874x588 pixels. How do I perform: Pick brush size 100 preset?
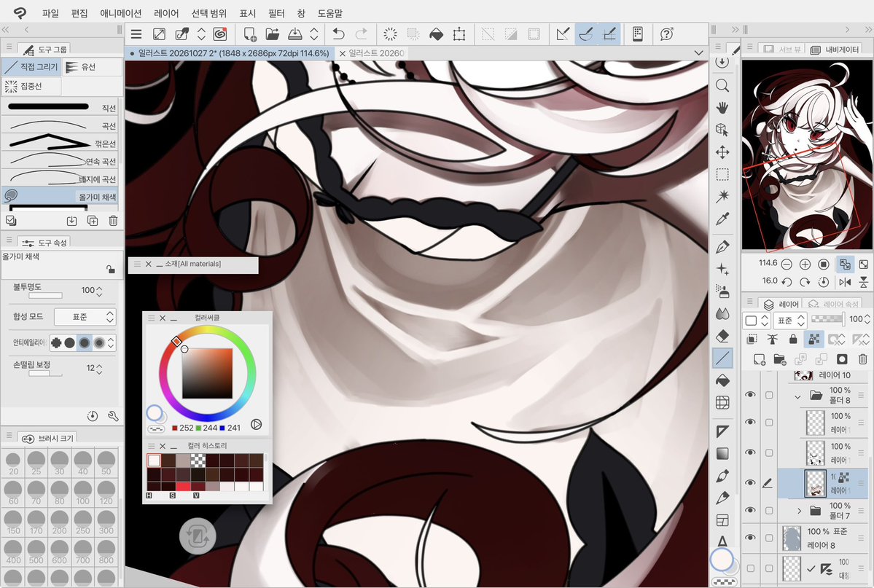[83, 492]
